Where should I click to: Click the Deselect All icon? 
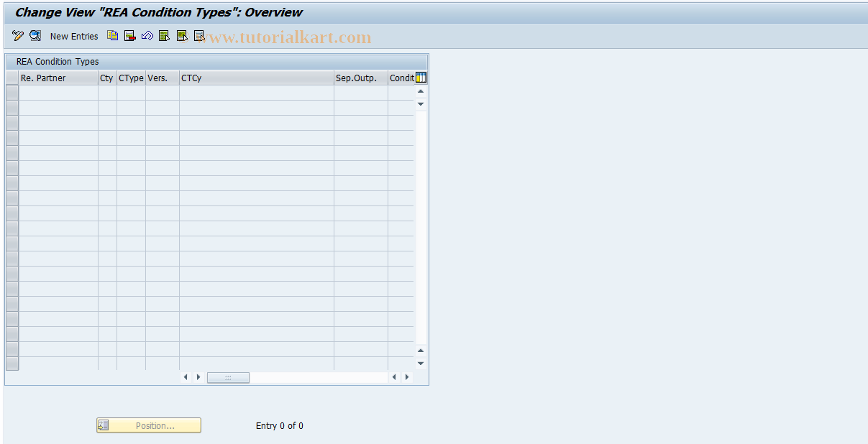pyautogui.click(x=199, y=36)
